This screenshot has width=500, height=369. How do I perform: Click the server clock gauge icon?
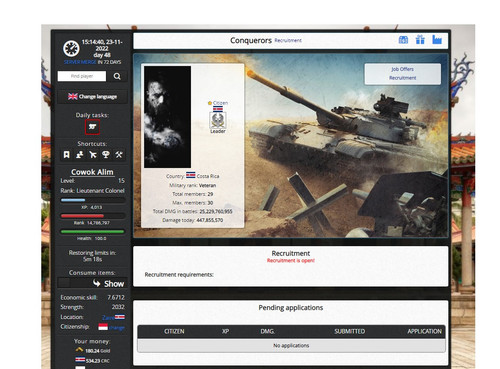[71, 49]
